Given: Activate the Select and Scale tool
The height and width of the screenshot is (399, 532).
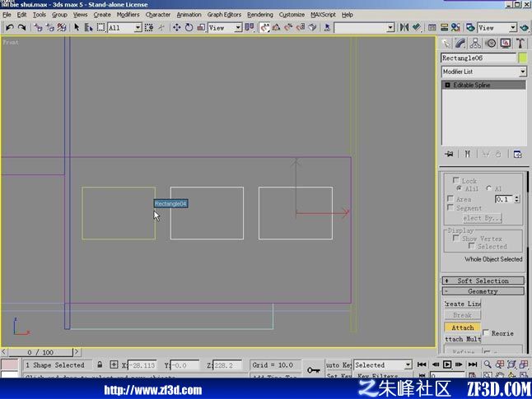Looking at the screenshot, I should [x=201, y=27].
